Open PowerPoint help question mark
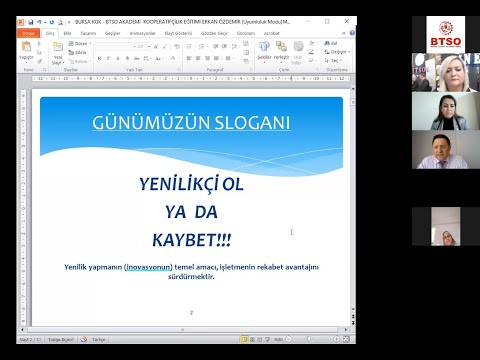480x360 pixels. (352, 33)
